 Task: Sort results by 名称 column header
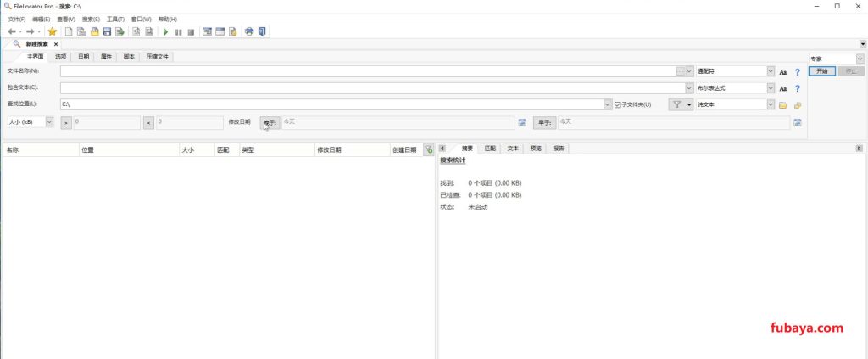coord(41,149)
